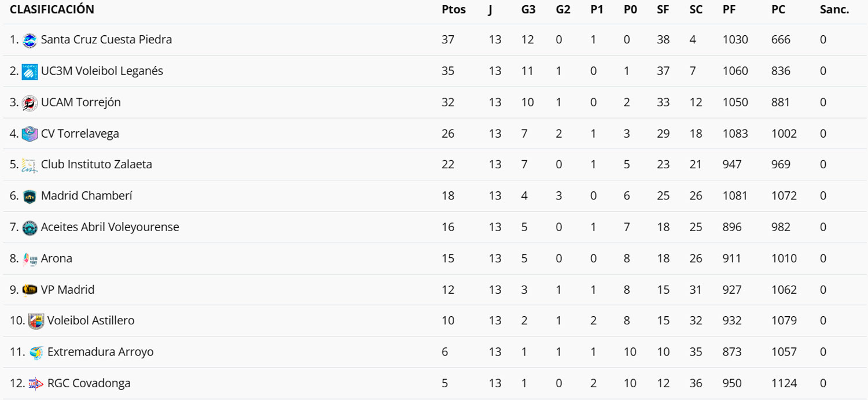This screenshot has height=400, width=868.
Task: Click the VP Madrid team logo
Action: point(30,290)
